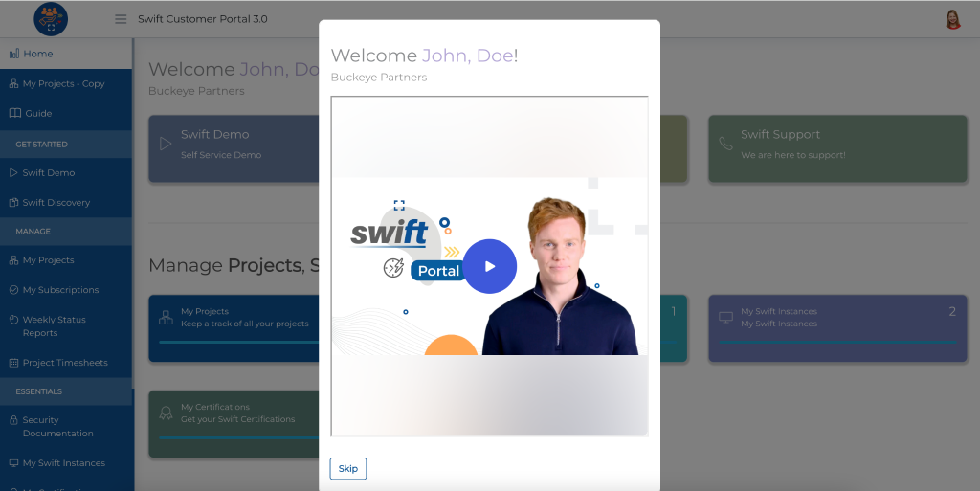Open the Guide menu item
Screen dimensions: 980x491
click(x=66, y=113)
